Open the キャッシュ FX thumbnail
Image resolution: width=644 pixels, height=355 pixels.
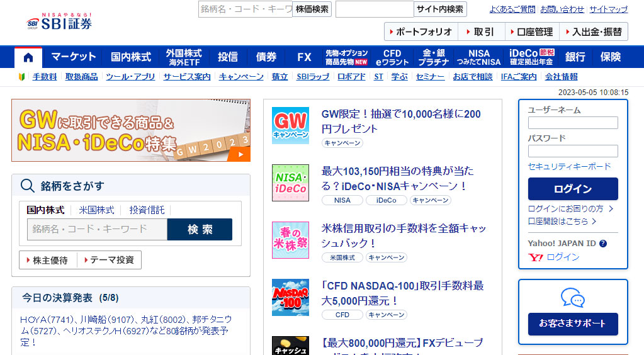tap(290, 346)
